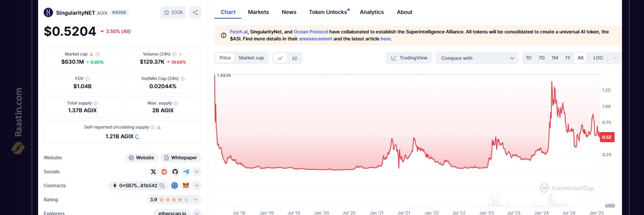Expand more Explorers chevron
The width and height of the screenshot is (644, 215).
pos(197,213)
